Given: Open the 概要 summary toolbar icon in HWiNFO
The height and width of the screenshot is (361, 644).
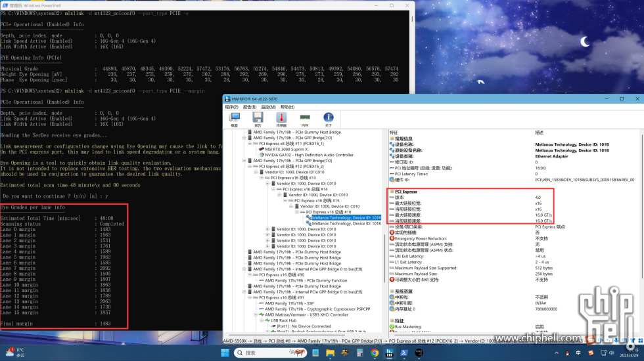Looking at the screenshot, I should 235,119.
